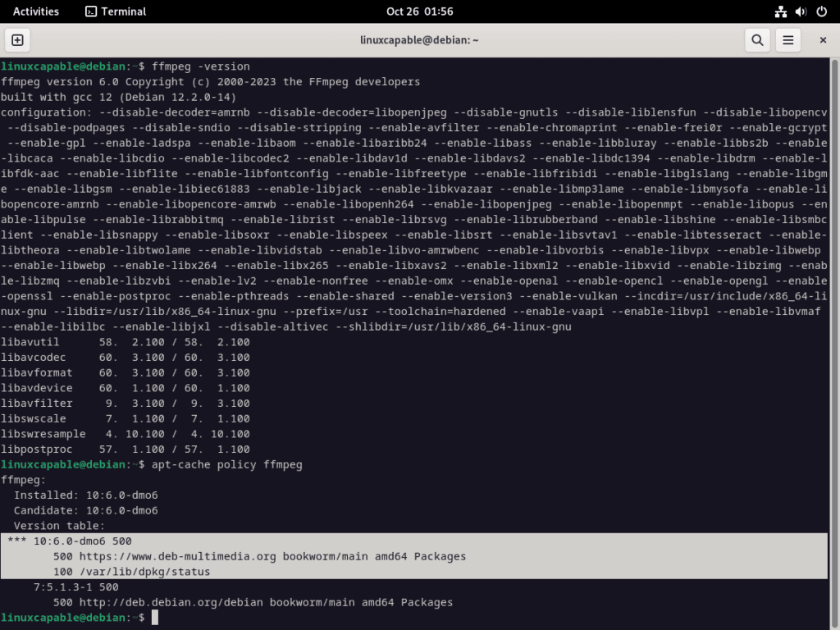Image resolution: width=840 pixels, height=630 pixels.
Task: Click the blinking cursor at the shell prompt
Action: point(153,617)
